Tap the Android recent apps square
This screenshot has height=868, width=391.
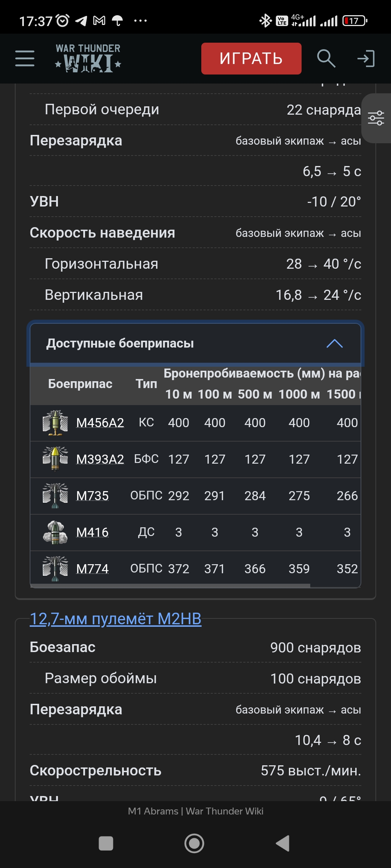point(106,843)
